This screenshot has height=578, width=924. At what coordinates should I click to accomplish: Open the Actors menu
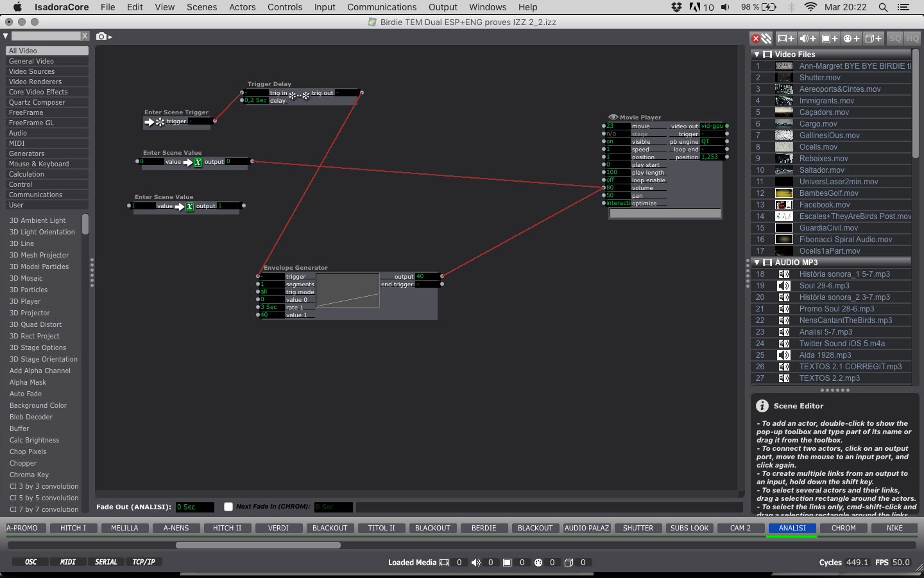(x=243, y=7)
